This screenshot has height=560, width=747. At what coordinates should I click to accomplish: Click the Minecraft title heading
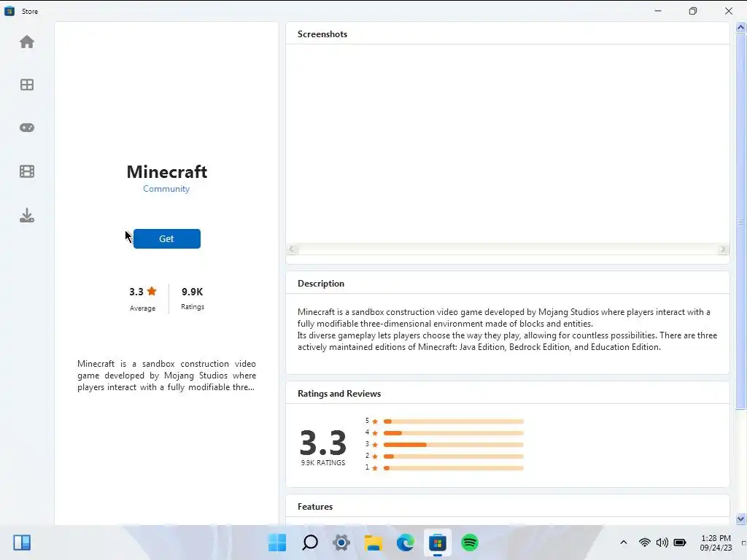click(x=167, y=171)
